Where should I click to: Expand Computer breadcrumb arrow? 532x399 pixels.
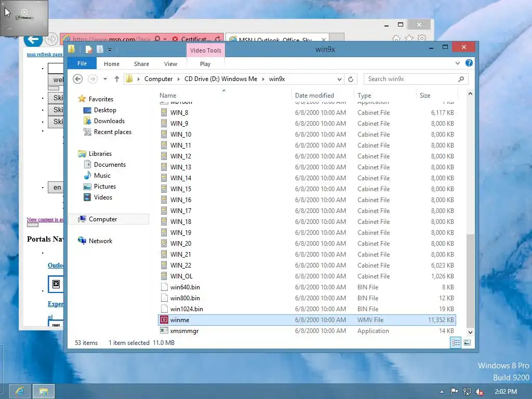pyautogui.click(x=179, y=79)
